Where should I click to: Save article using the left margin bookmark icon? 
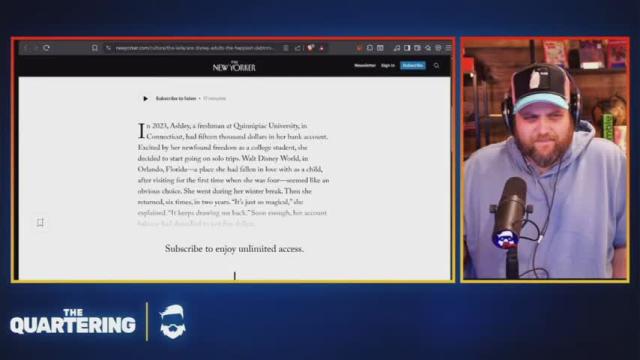40,222
